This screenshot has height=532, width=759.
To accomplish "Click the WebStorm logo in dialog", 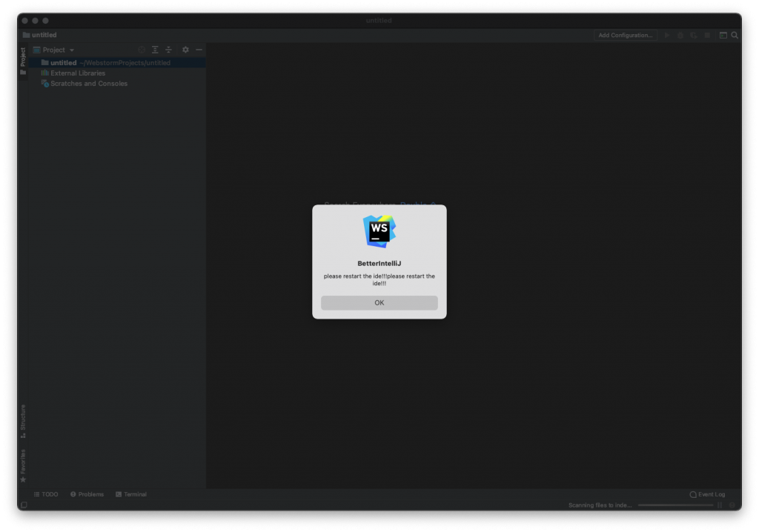I will [379, 231].
